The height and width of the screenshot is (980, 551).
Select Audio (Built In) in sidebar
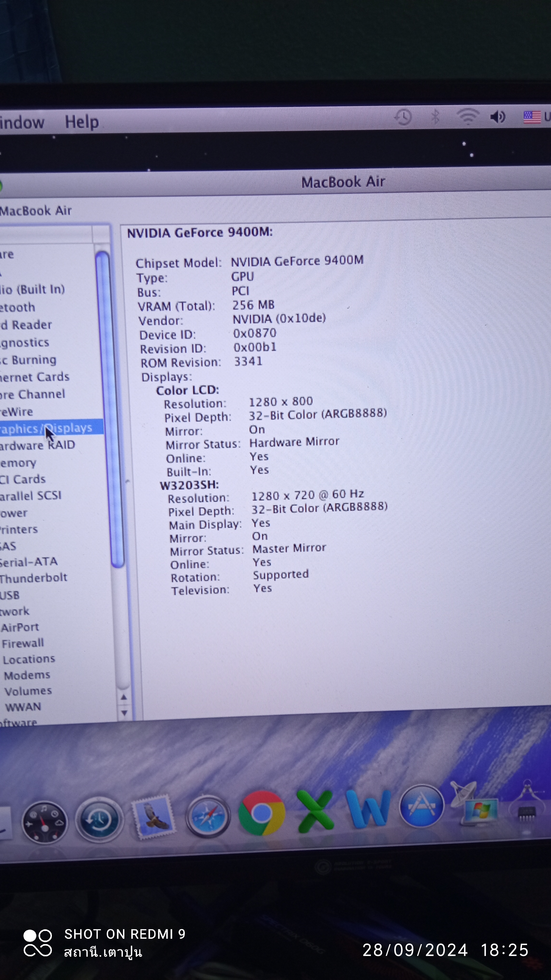(x=32, y=290)
